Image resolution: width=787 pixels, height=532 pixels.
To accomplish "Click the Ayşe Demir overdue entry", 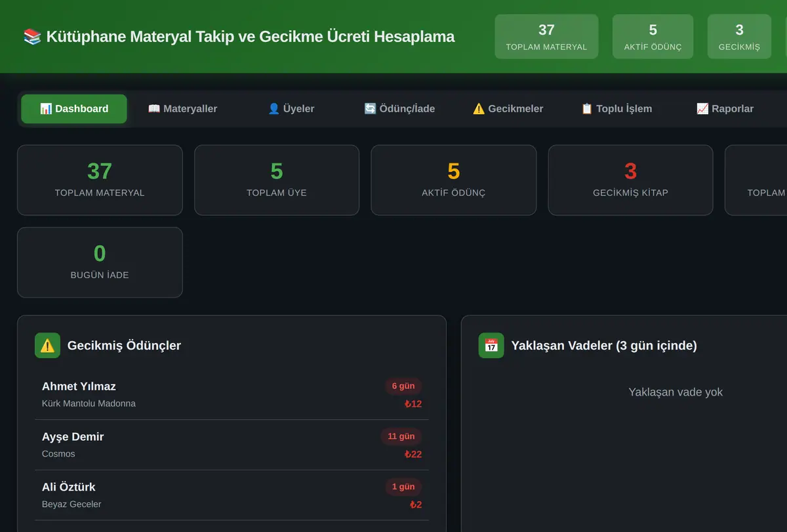I will coord(232,445).
